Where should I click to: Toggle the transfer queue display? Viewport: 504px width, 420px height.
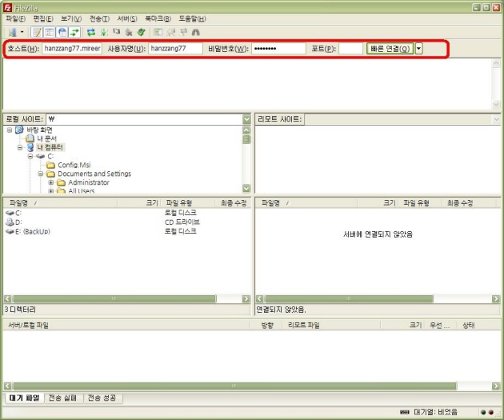click(74, 32)
